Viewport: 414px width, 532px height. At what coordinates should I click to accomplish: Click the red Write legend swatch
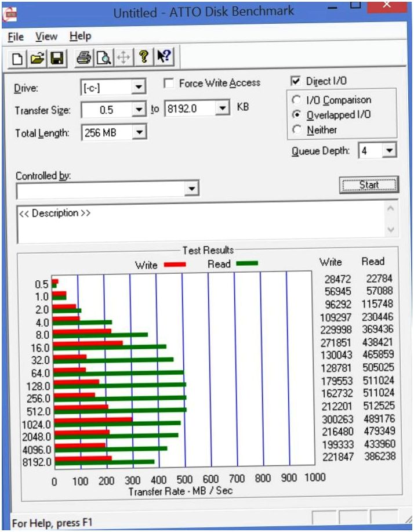[175, 265]
